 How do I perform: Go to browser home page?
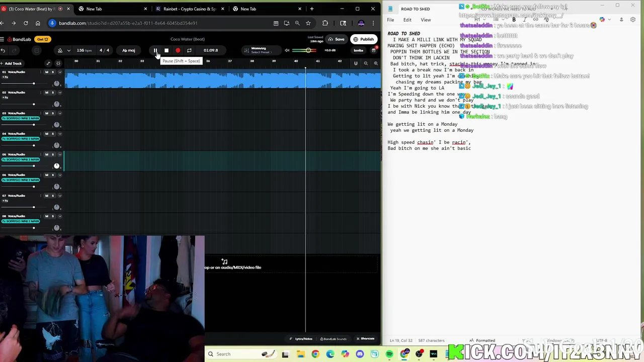[x=38, y=23]
